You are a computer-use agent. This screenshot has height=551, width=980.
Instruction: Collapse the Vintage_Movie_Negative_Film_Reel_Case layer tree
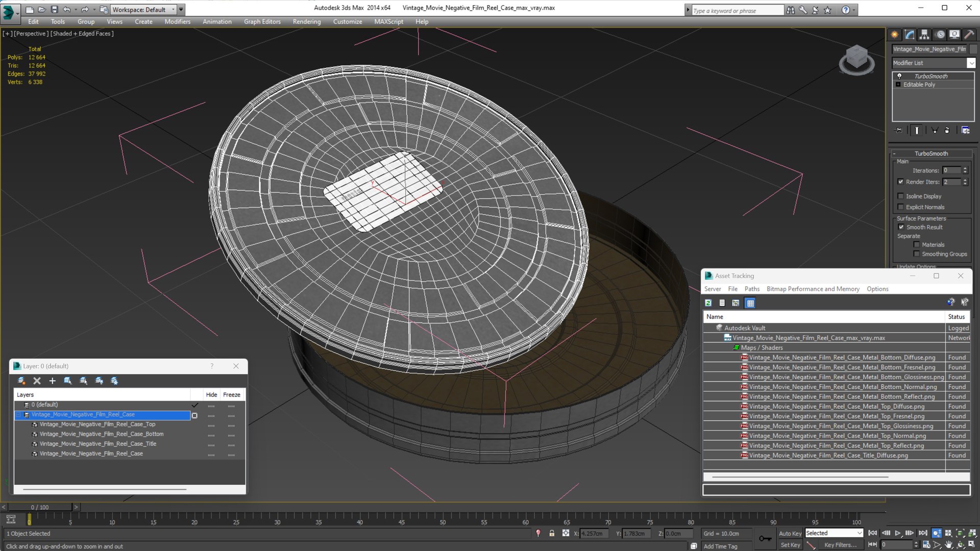pos(18,415)
